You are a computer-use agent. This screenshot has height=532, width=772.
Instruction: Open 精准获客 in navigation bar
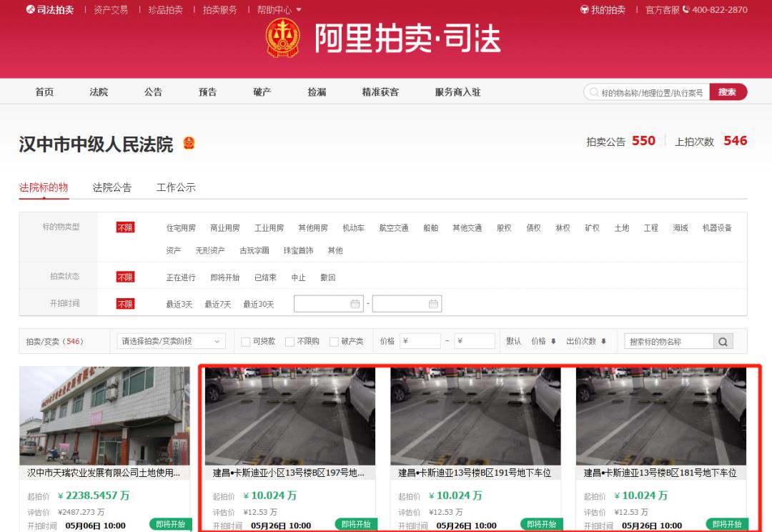(380, 92)
